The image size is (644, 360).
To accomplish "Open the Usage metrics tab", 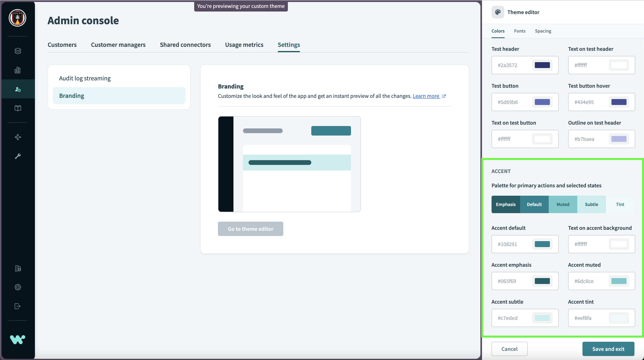I will 244,45.
